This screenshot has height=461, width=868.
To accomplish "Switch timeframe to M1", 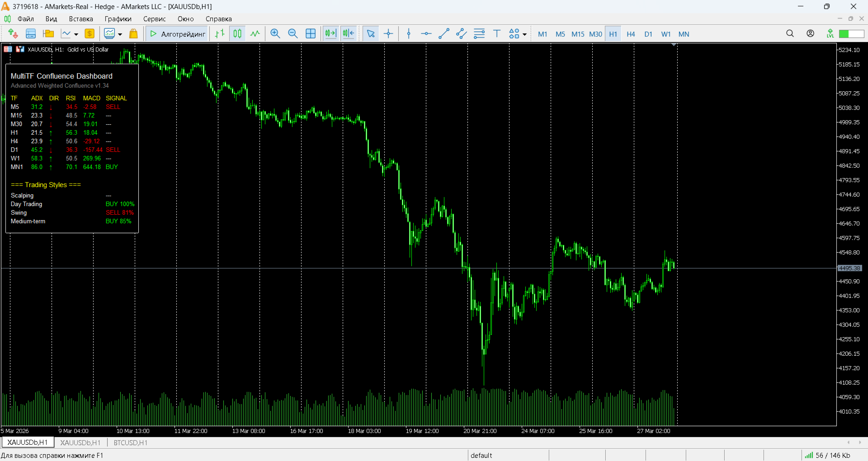I will [542, 34].
